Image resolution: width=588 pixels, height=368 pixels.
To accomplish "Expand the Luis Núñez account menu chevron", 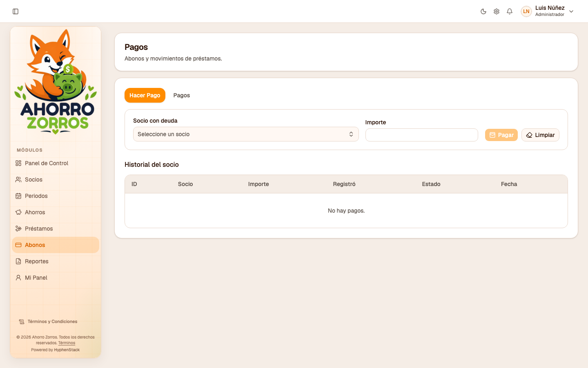I will tap(571, 11).
